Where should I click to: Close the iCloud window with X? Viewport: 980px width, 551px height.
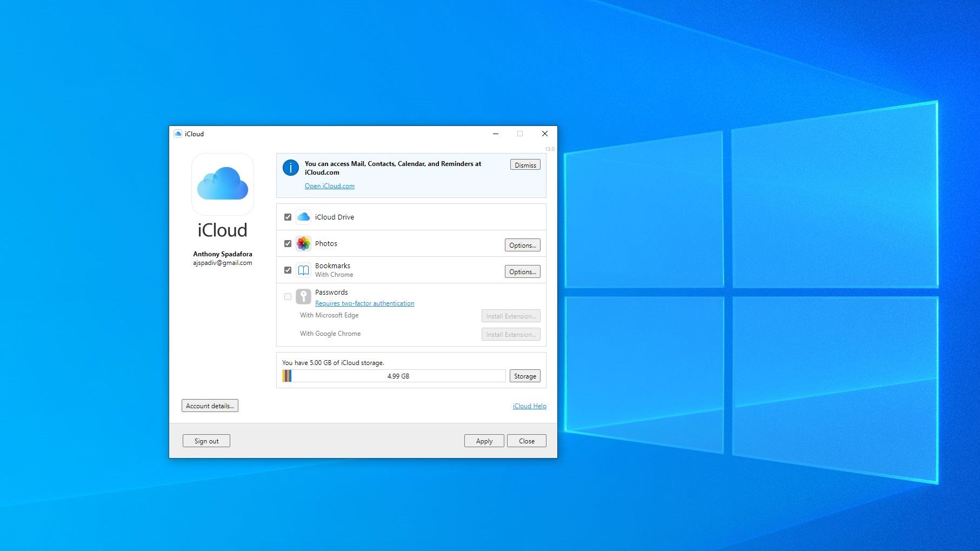545,134
